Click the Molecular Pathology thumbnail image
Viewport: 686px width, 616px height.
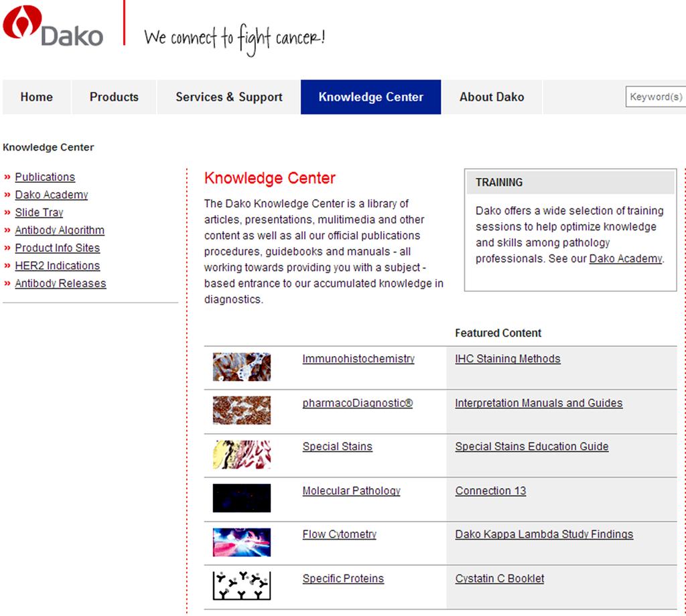(x=241, y=498)
